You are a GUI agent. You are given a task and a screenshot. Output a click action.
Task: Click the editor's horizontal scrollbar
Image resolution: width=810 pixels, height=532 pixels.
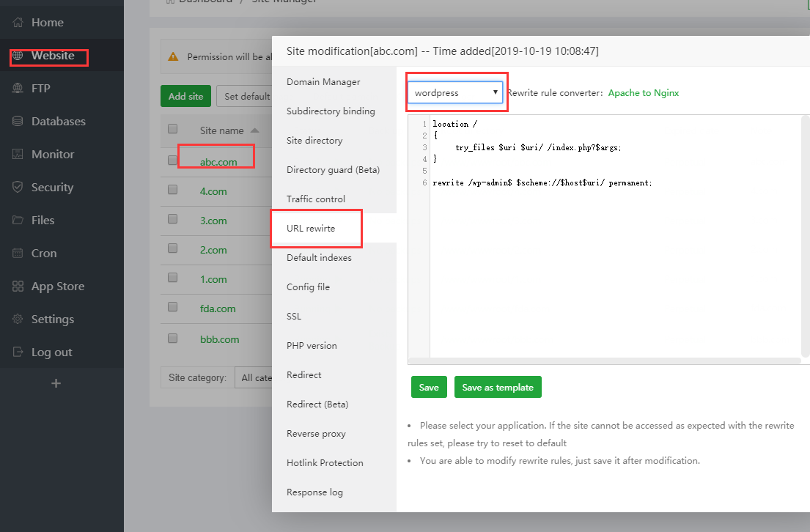(605, 361)
